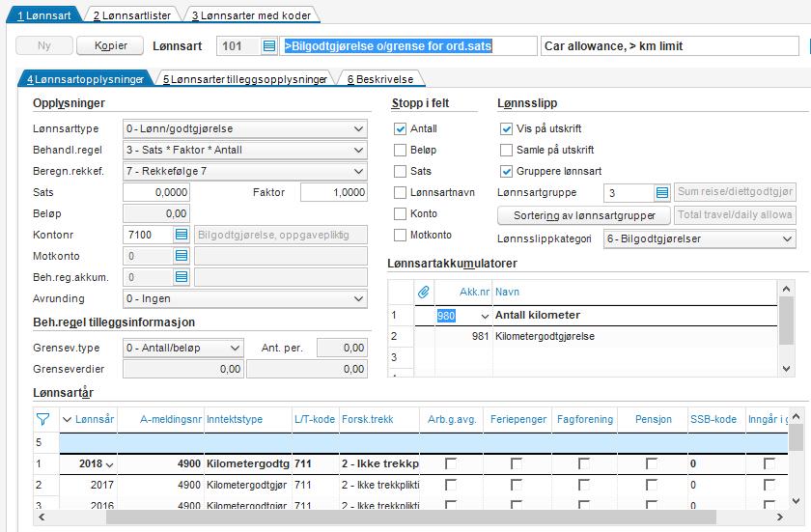Screen dimensions: 811x532
Task: Click scroll up arrow of Lønnsartakkumulatorer list
Action: 786,289
